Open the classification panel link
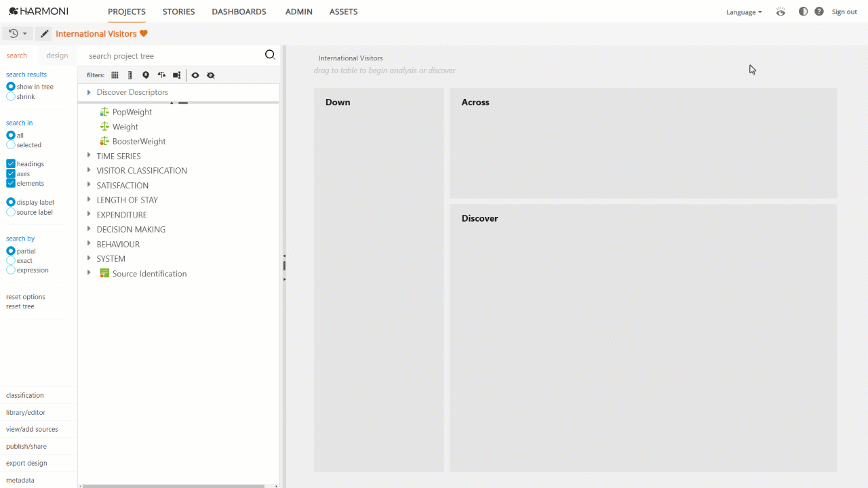The height and width of the screenshot is (488, 868). 25,395
